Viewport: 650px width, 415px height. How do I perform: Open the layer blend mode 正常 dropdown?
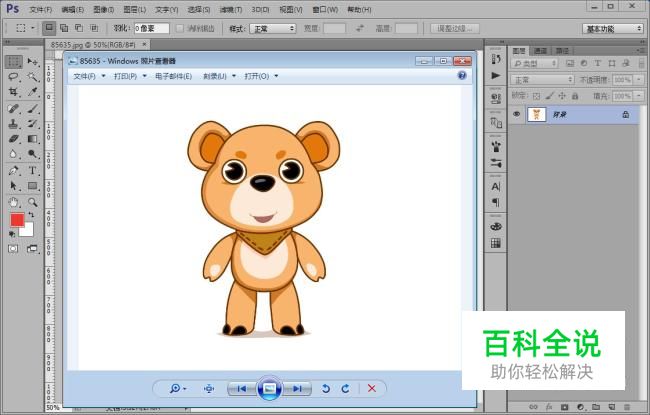[x=542, y=80]
